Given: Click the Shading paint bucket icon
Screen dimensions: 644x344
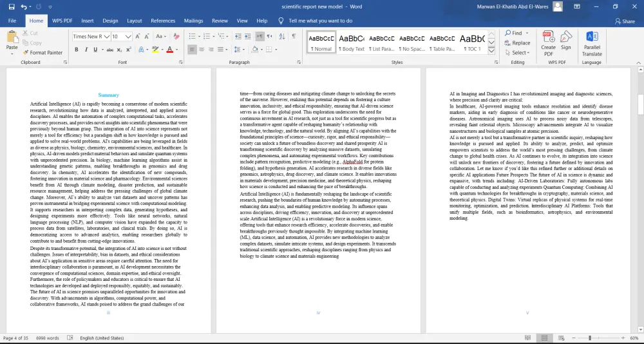Looking at the screenshot, I should coord(254,50).
